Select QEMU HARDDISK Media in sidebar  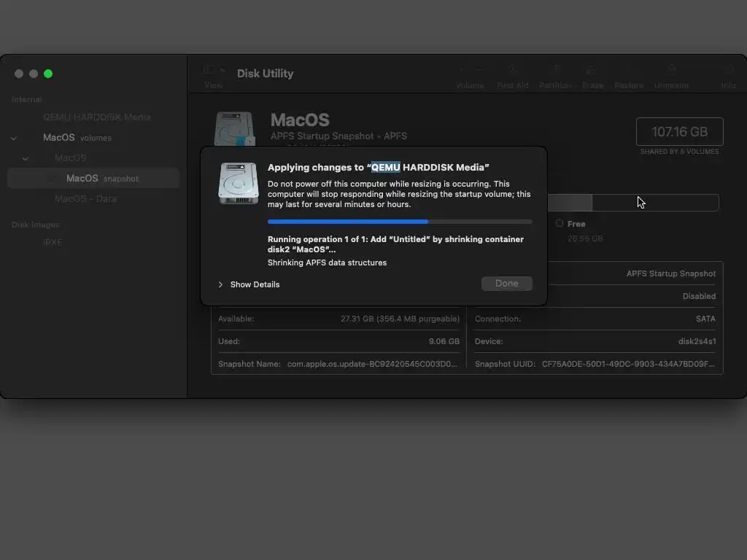tap(97, 117)
